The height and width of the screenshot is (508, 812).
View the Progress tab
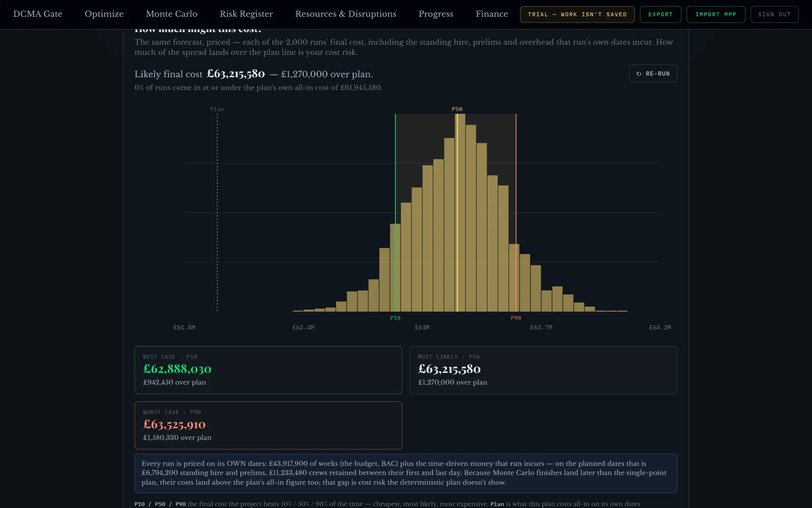point(436,14)
